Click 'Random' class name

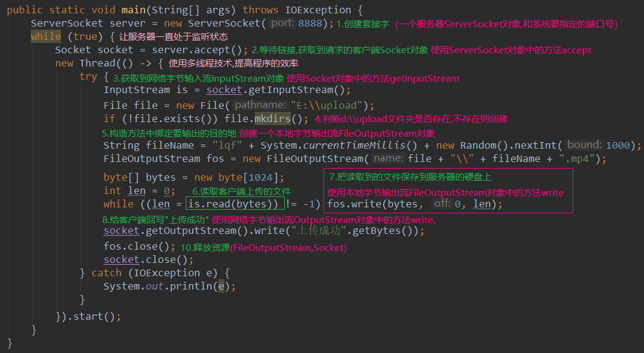pos(478,145)
